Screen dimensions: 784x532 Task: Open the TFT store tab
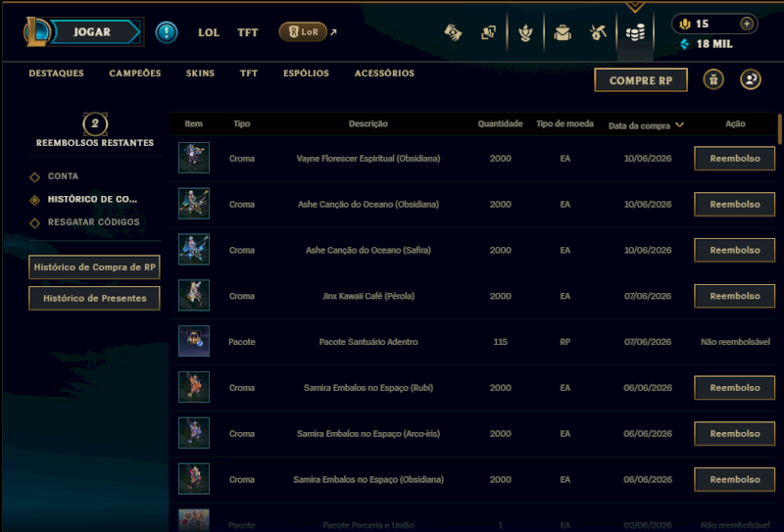(x=249, y=73)
